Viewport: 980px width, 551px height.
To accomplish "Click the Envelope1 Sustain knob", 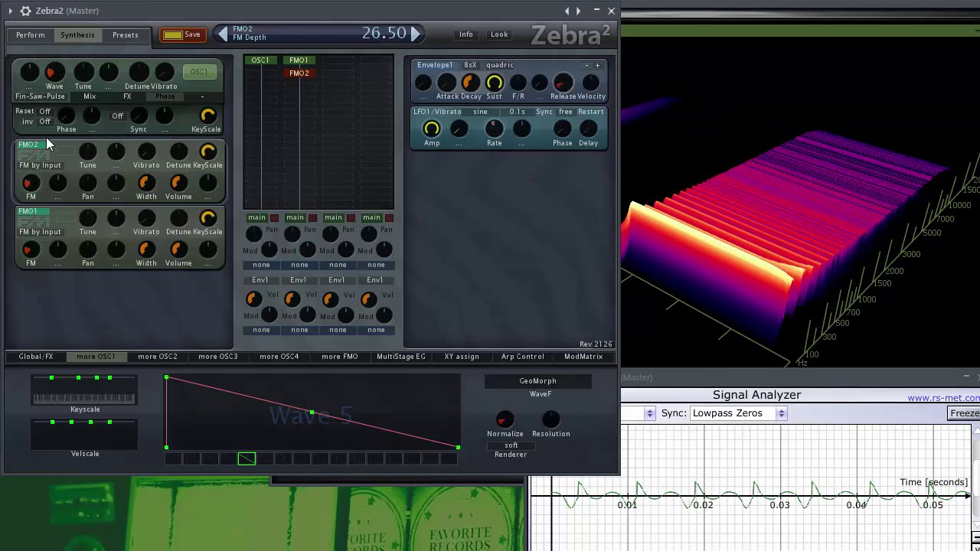I will click(x=495, y=83).
